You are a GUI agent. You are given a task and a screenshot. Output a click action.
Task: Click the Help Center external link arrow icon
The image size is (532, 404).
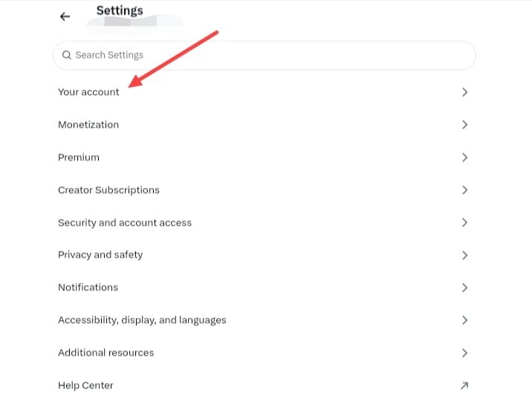(464, 385)
